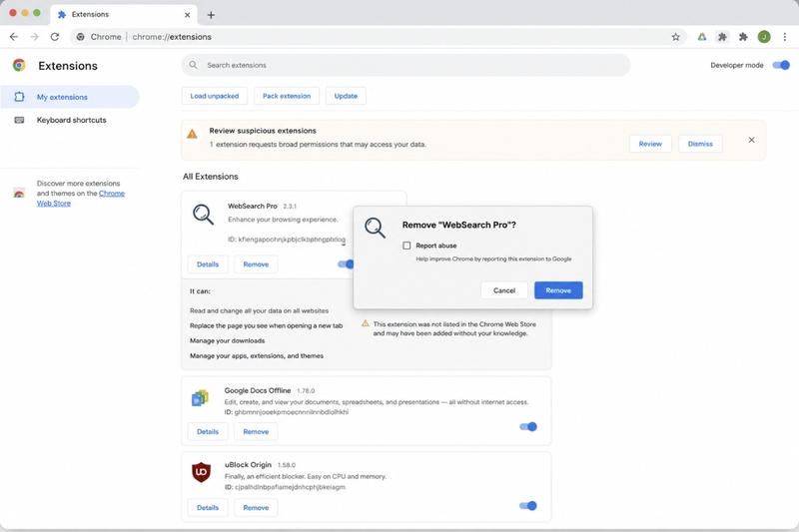Click the keyboard icon beside Keyboard shortcuts
Screen dimensions: 799x532
click(x=19, y=120)
